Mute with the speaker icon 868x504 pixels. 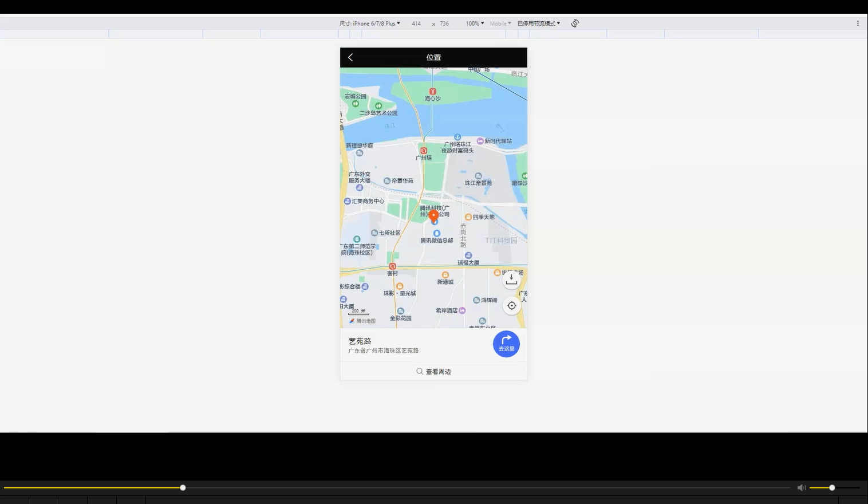tap(801, 488)
